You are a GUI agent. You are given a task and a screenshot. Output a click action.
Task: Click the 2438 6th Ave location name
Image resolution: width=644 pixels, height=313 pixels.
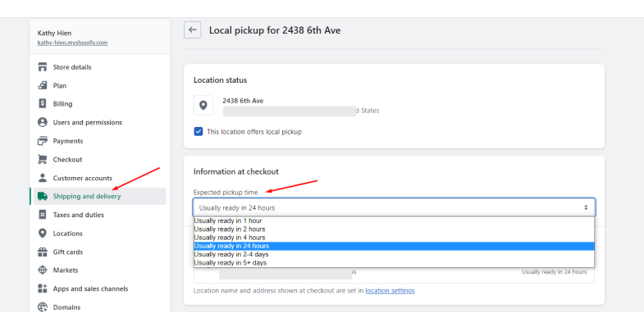coord(243,101)
